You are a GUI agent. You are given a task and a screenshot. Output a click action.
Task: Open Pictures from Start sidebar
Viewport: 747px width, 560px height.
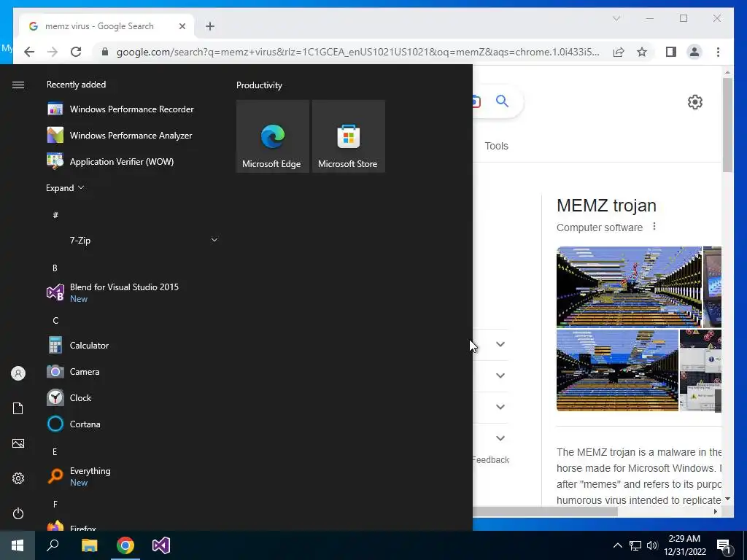pos(18,443)
